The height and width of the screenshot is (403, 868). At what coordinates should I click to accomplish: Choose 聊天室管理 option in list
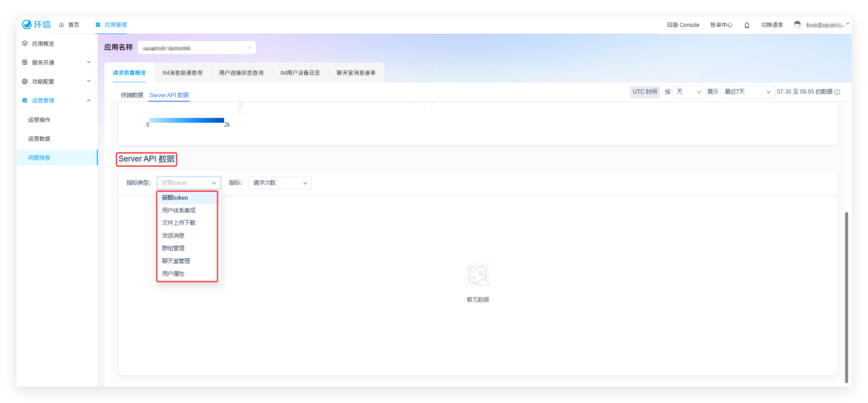coord(176,261)
